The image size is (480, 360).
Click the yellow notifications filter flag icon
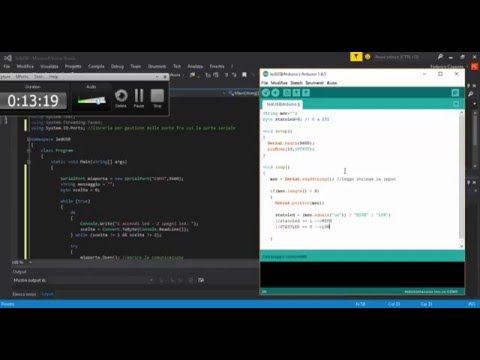click(356, 57)
